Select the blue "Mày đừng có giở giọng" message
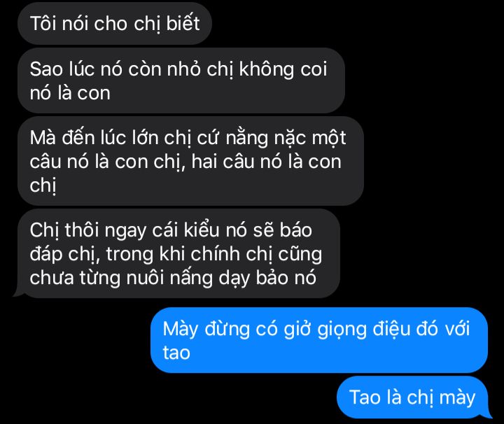 pos(319,340)
